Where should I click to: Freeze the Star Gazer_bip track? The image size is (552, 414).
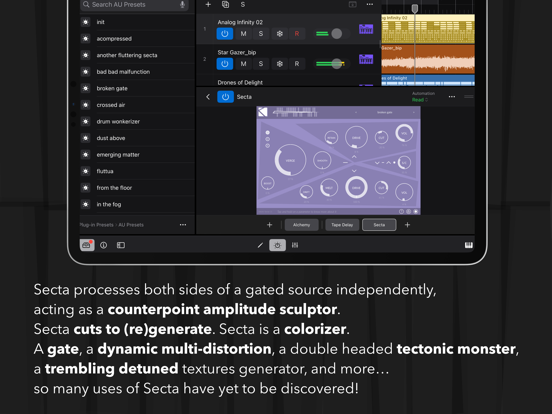click(x=279, y=64)
